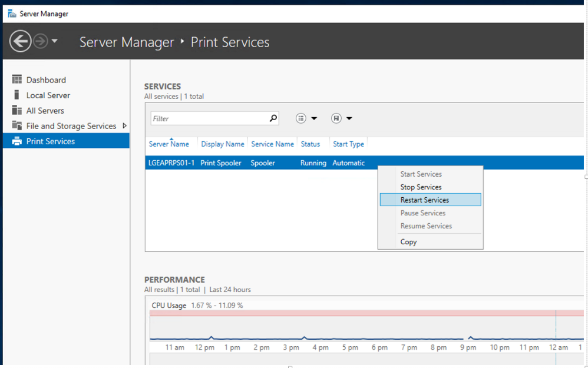
Task: Choose Start Services from context menu
Action: 431,174
